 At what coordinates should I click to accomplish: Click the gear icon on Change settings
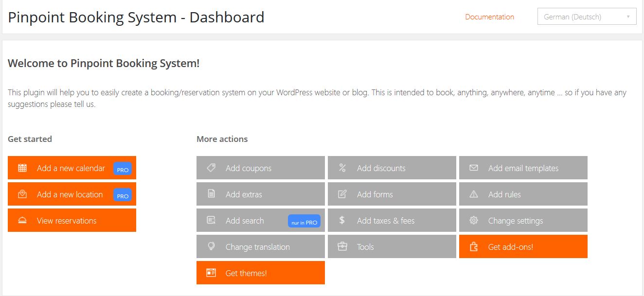[x=474, y=221]
